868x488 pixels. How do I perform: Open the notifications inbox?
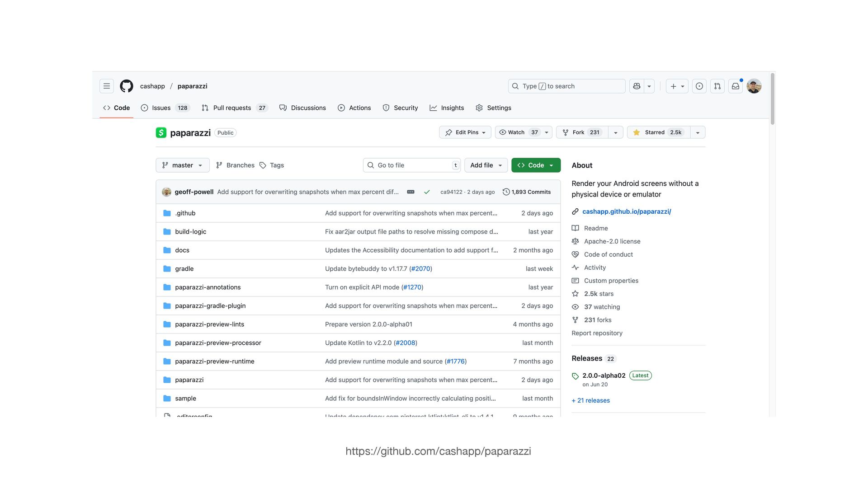[x=736, y=86]
